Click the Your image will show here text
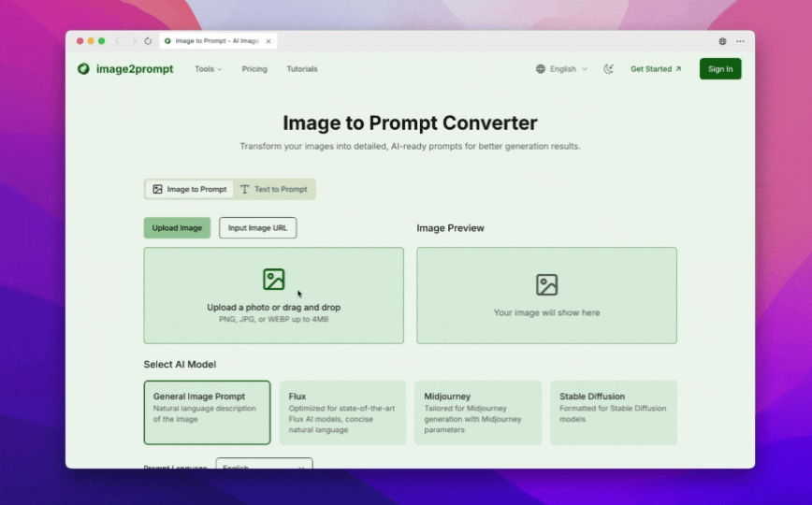 click(x=547, y=313)
